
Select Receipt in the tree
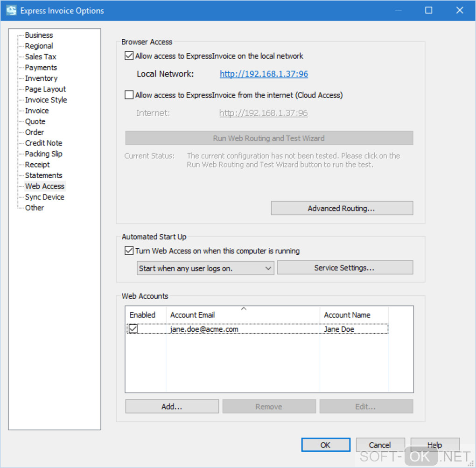[37, 165]
